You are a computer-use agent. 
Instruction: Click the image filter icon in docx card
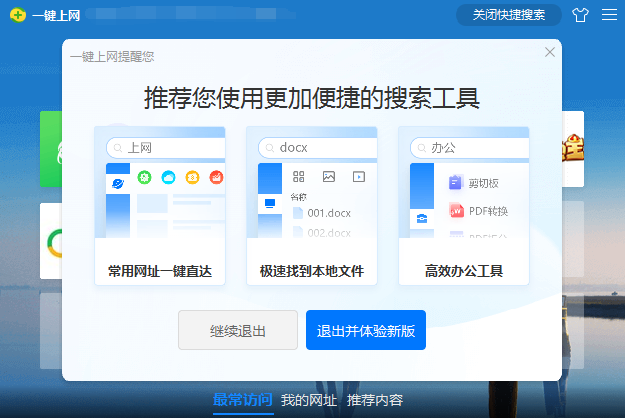[x=328, y=177]
